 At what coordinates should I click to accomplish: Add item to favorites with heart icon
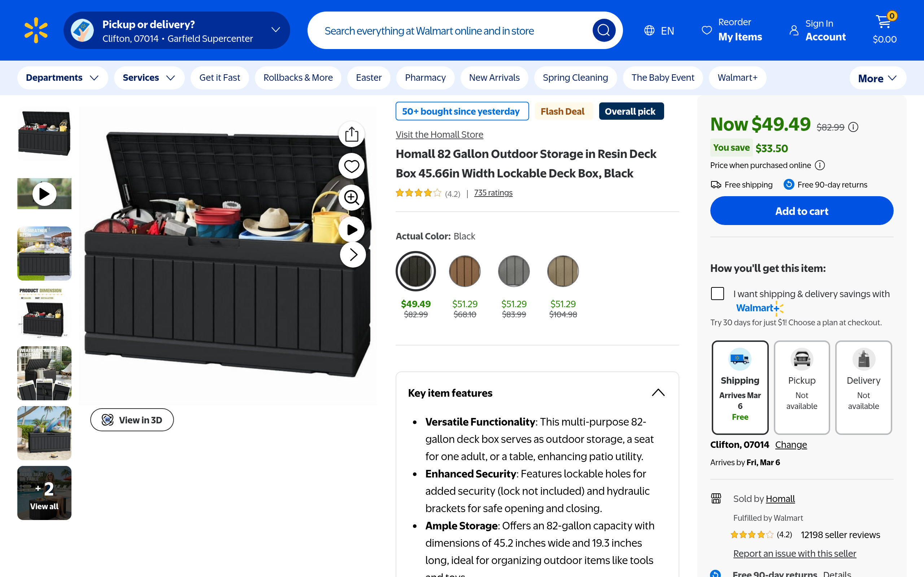(x=351, y=166)
